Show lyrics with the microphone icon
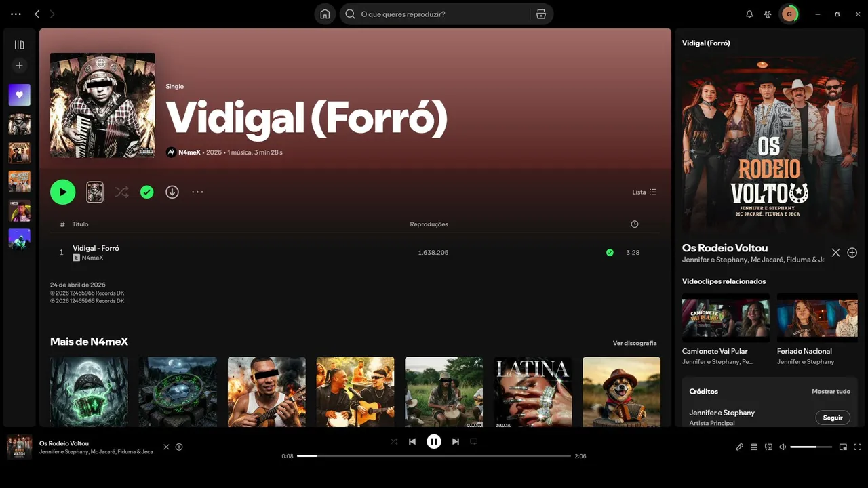The height and width of the screenshot is (488, 868). (740, 447)
